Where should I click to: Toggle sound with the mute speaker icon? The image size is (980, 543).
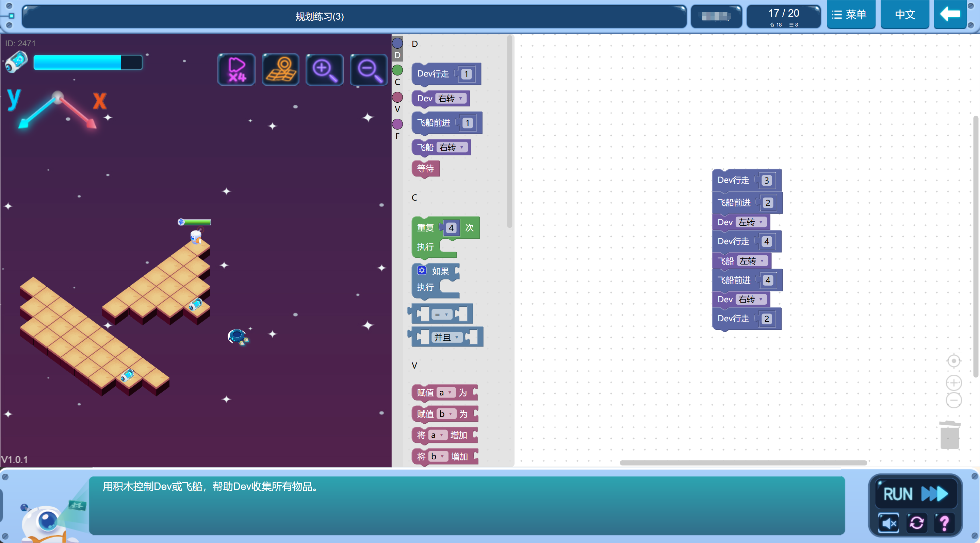889,523
